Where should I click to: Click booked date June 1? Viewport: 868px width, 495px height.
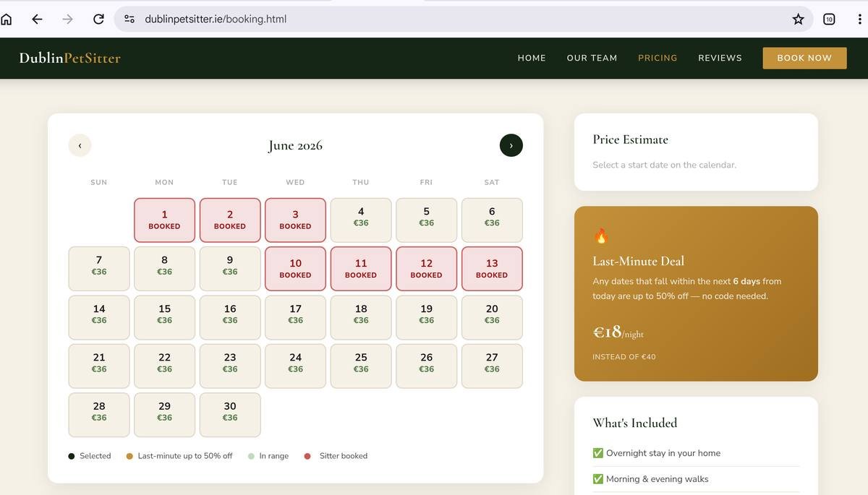coord(164,220)
